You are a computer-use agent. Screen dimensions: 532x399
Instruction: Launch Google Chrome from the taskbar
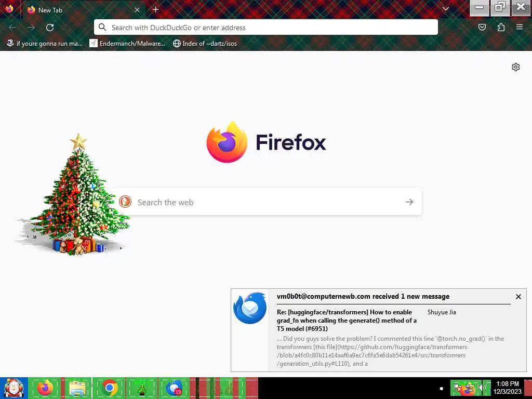point(109,388)
